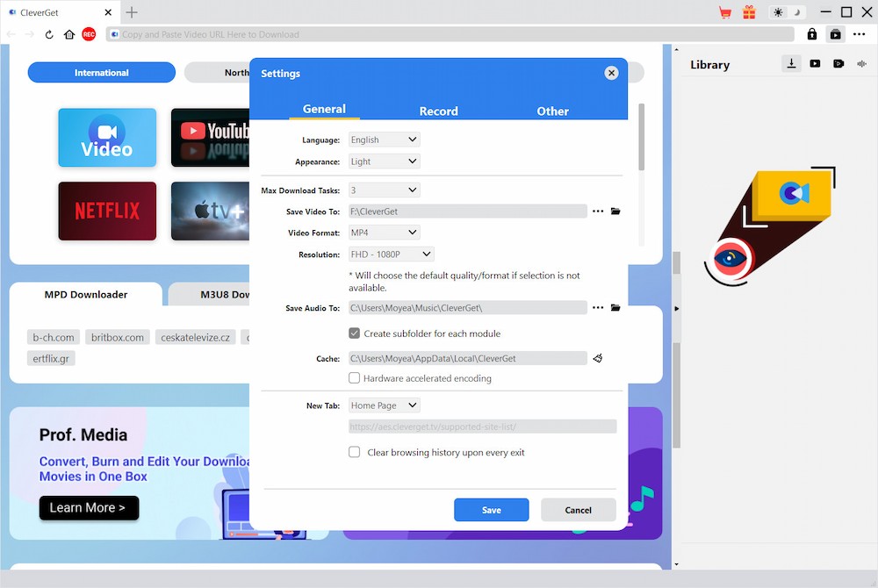
Task: Check Clear browsing history upon every exit
Action: pos(355,453)
